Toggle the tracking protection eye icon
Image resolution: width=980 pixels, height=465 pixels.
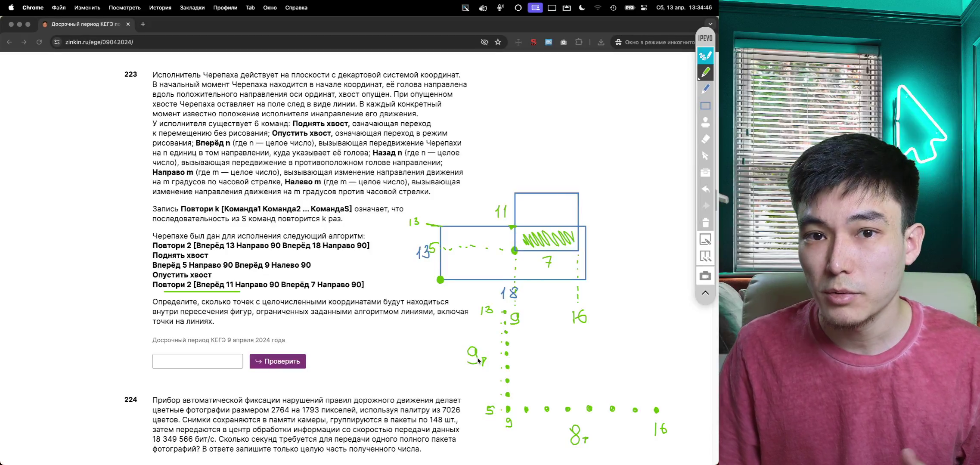(484, 42)
